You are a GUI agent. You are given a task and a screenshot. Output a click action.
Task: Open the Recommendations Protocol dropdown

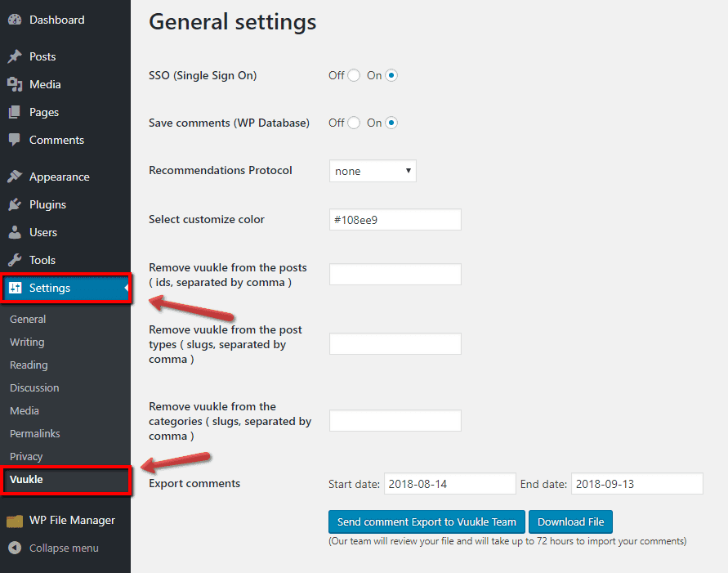pyautogui.click(x=373, y=171)
